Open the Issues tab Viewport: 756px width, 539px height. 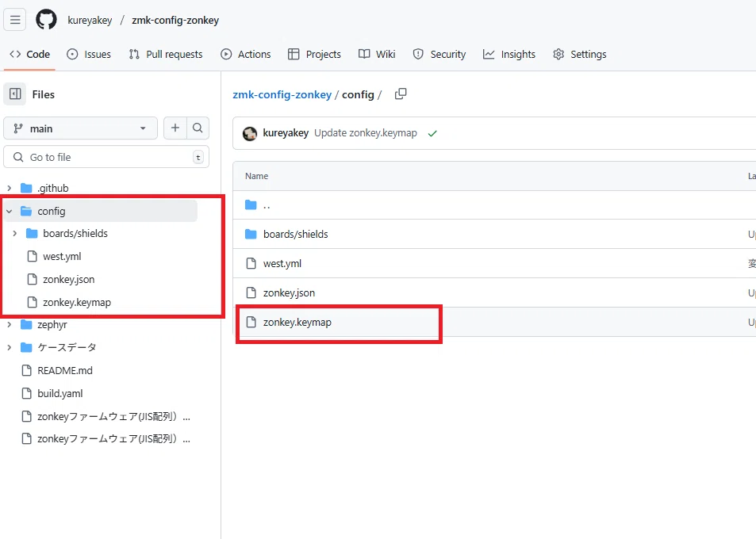89,55
